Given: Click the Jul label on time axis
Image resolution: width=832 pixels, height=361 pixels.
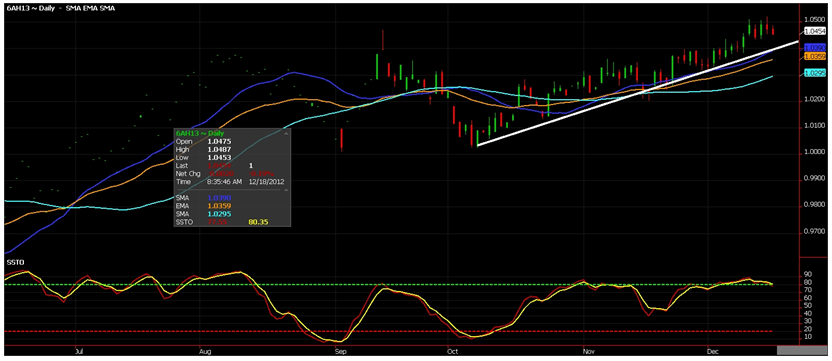Looking at the screenshot, I should pyautogui.click(x=79, y=351).
